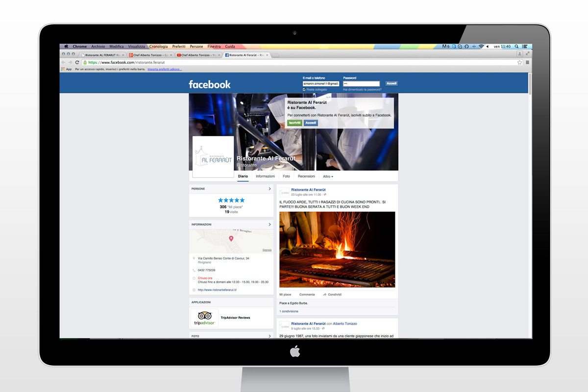Image resolution: width=588 pixels, height=392 pixels.
Task: Open the ristoranteferarut.it website link
Action: (217, 290)
